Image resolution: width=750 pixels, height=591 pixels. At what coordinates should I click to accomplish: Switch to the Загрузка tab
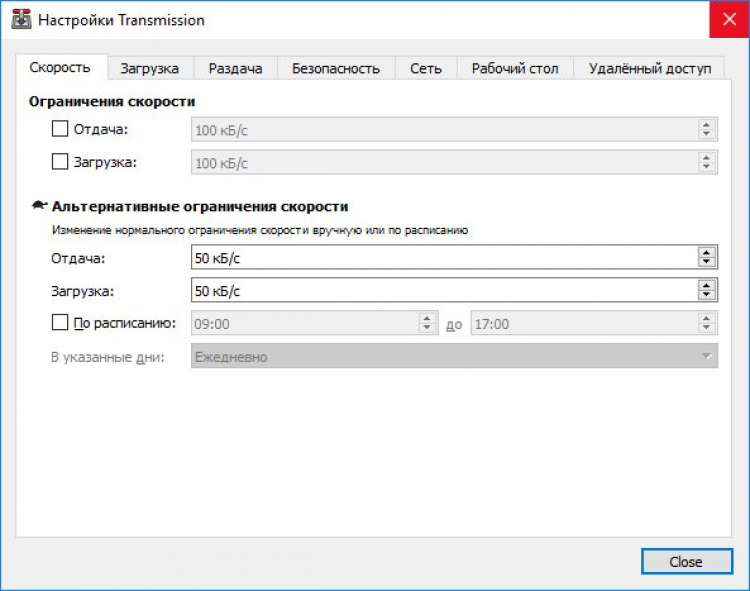pyautogui.click(x=150, y=68)
